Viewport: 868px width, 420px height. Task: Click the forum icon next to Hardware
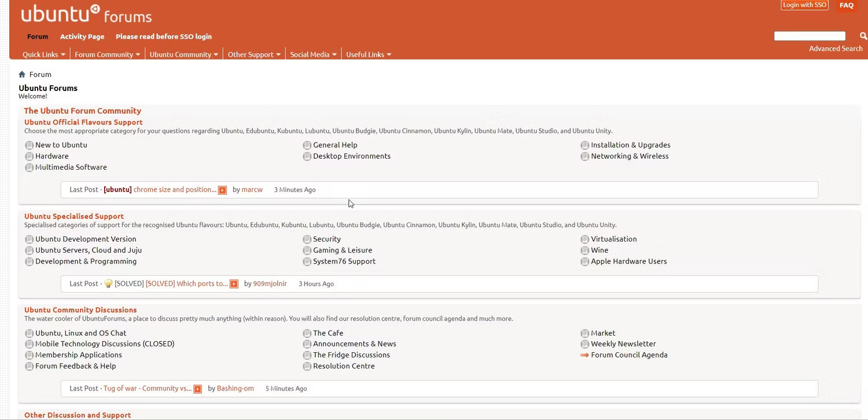tap(29, 156)
